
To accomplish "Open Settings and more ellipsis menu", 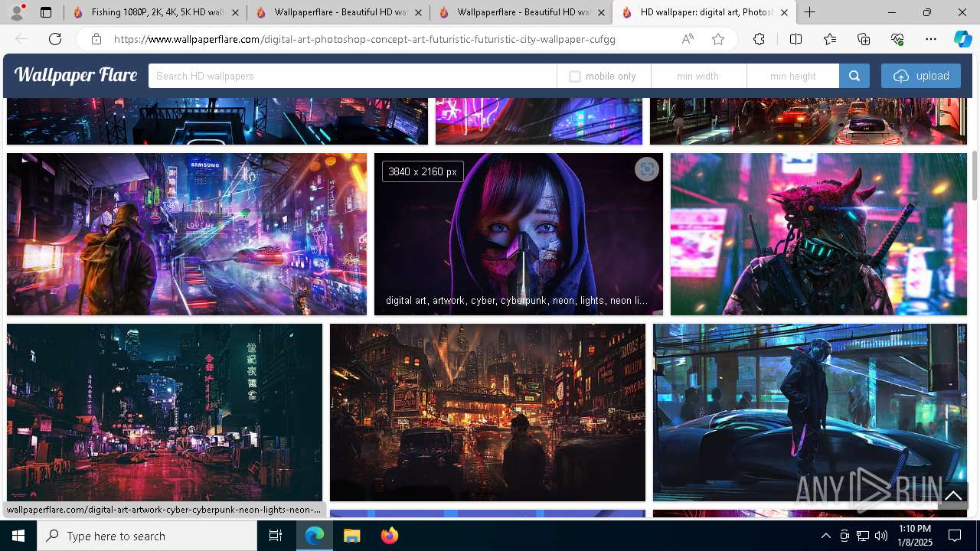I will pyautogui.click(x=931, y=39).
